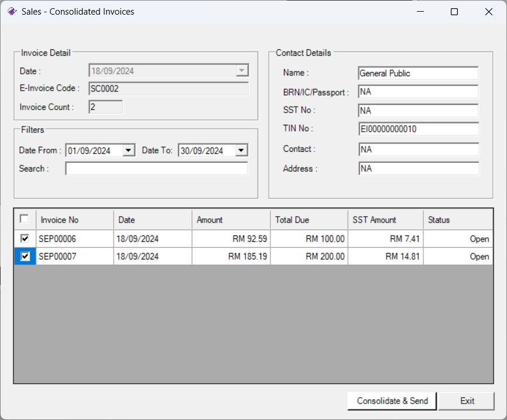Maximize the Consolidated Invoices window
The height and width of the screenshot is (420, 507).
pyautogui.click(x=454, y=12)
